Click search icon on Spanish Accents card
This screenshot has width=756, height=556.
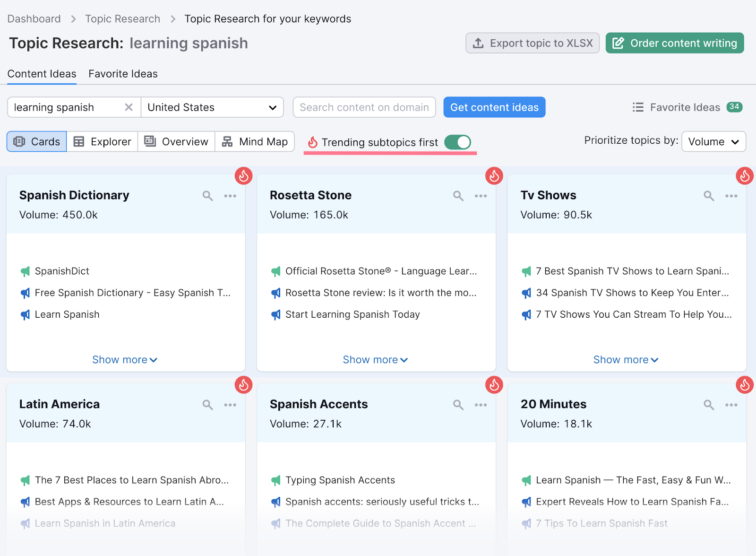point(458,405)
